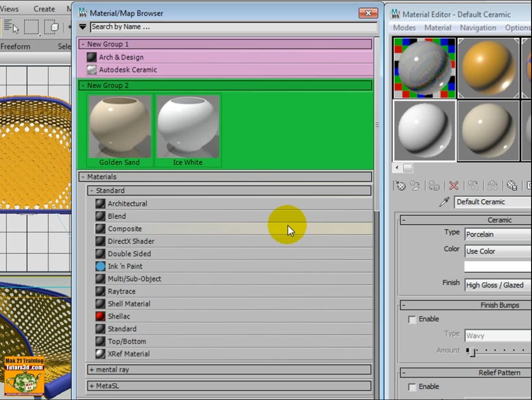Click XRef Material sphere icon
Image resolution: width=532 pixels, height=400 pixels.
click(100, 354)
